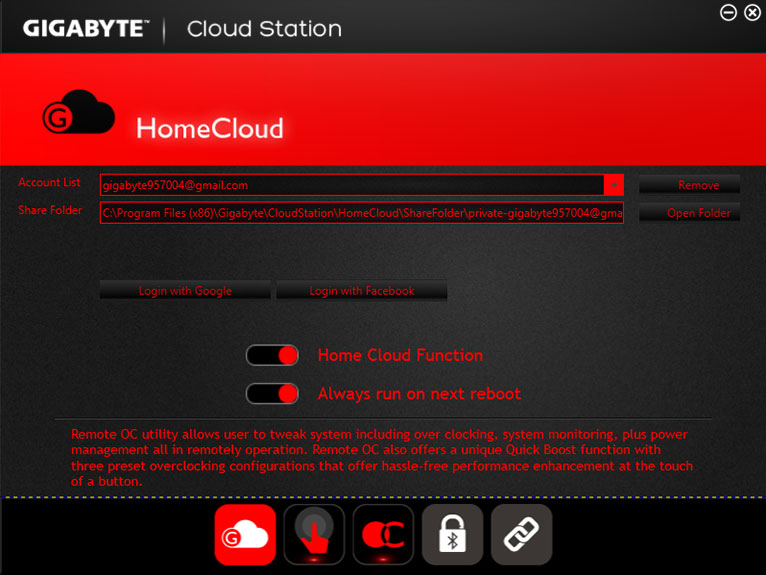The height and width of the screenshot is (575, 766).
Task: Click the Open Folder button
Action: coord(689,213)
